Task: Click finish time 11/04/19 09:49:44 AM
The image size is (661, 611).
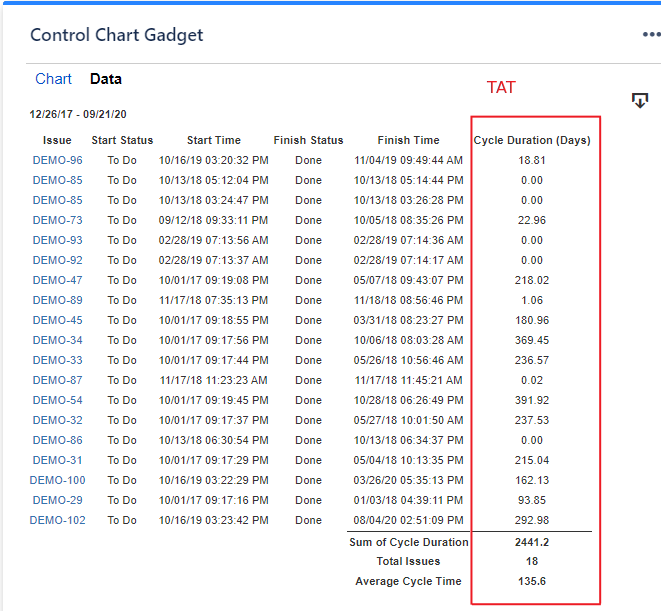Action: [408, 160]
